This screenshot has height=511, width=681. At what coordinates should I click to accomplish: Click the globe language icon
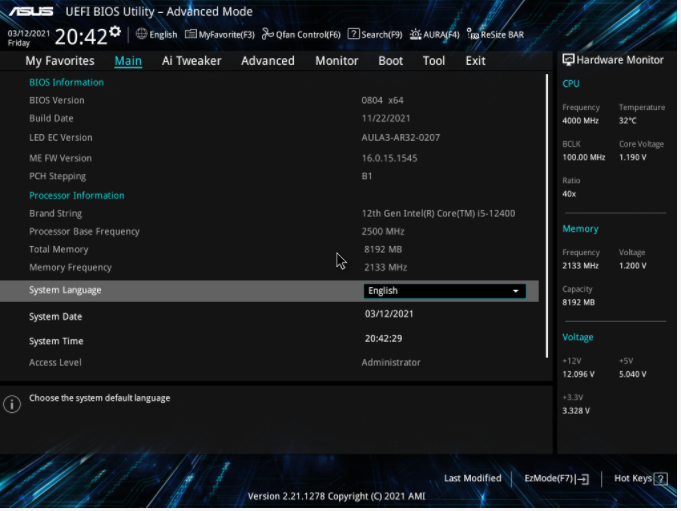point(141,34)
